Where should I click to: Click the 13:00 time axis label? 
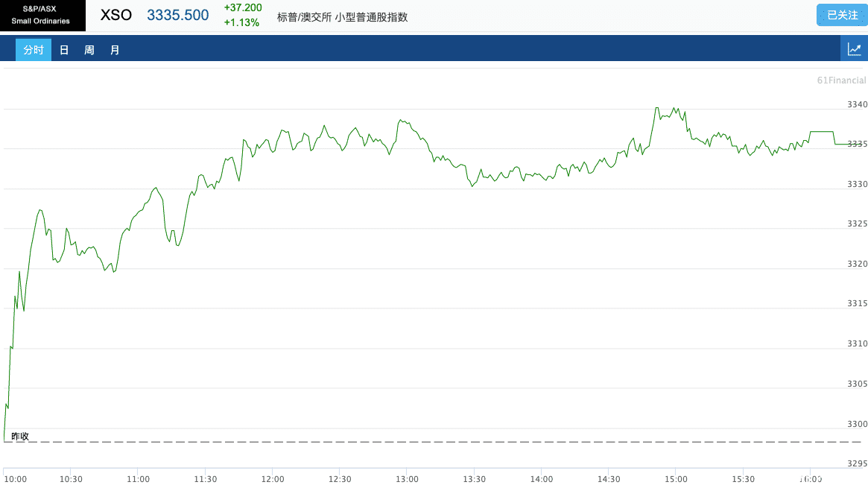(407, 479)
